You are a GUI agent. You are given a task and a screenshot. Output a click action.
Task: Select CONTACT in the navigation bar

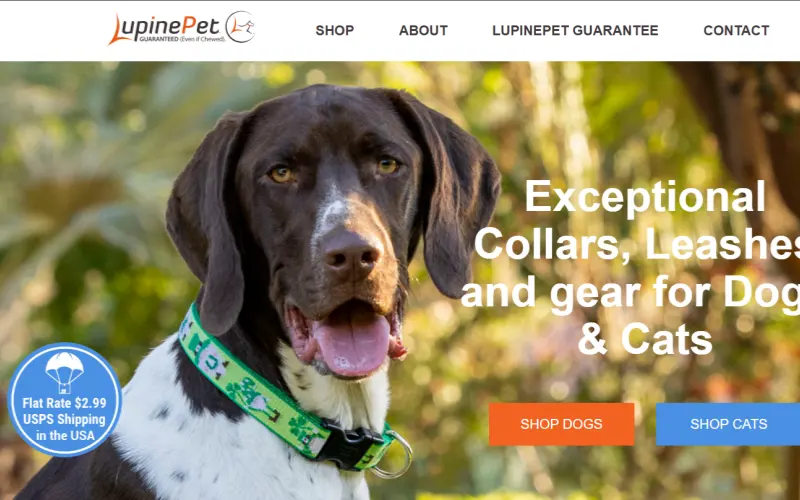(x=736, y=31)
